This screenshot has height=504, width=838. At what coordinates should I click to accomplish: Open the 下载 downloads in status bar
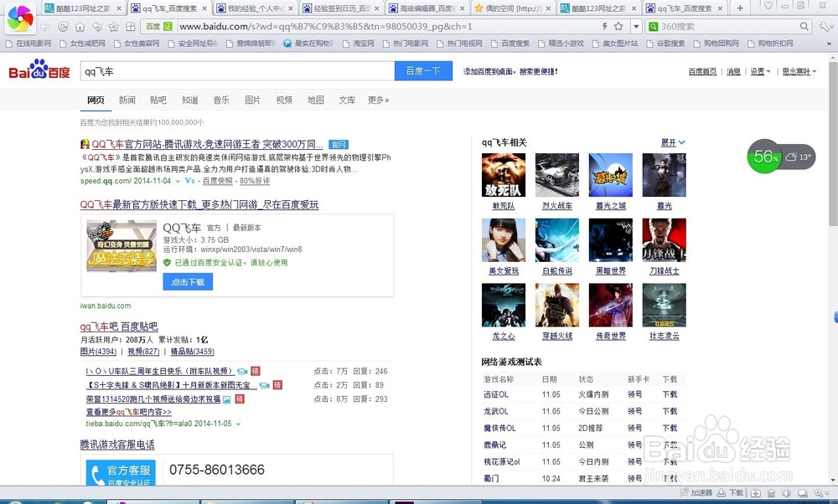tap(731, 493)
